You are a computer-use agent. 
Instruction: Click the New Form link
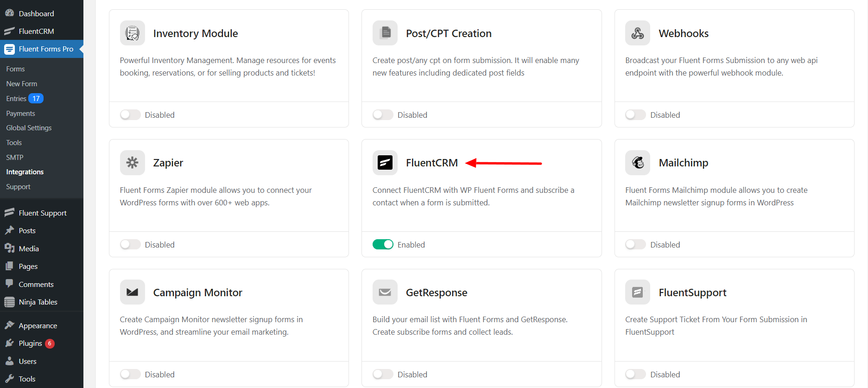(21, 84)
